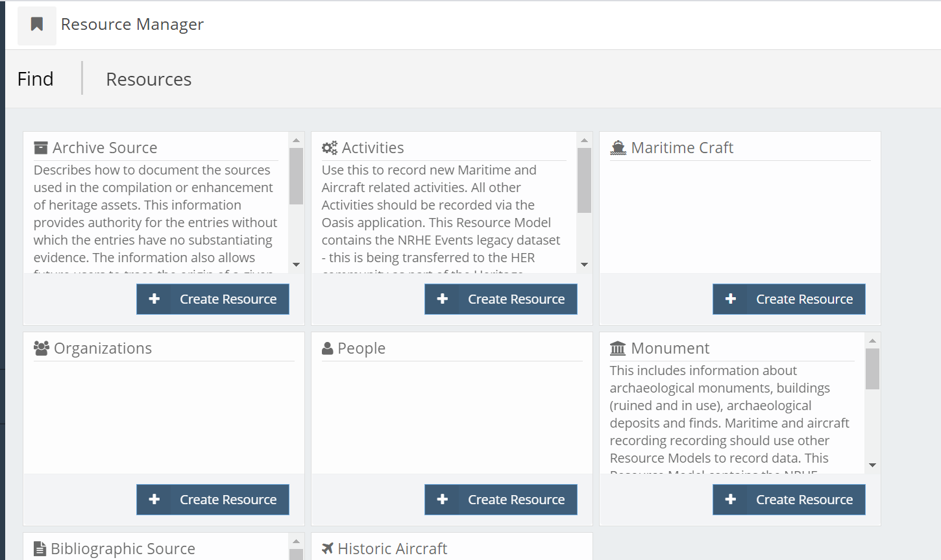Create a new Organizations resource
Image resolution: width=941 pixels, height=560 pixels.
(212, 499)
